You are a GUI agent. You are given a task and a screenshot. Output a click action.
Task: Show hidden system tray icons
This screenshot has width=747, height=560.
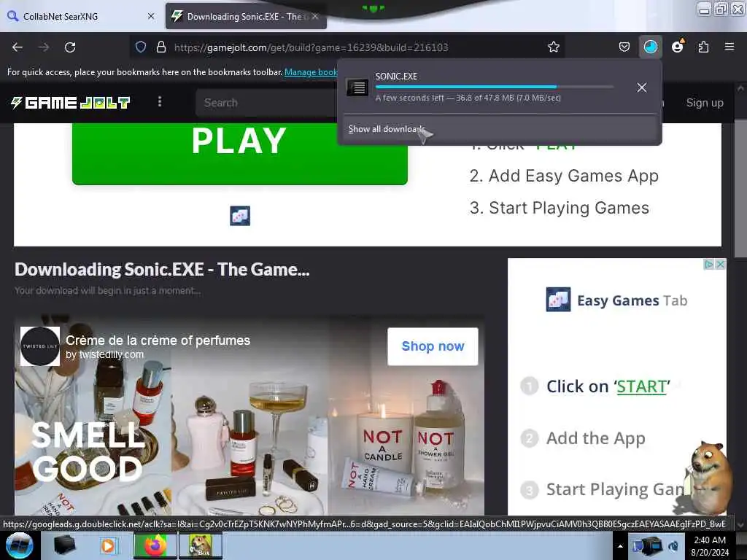coord(620,546)
